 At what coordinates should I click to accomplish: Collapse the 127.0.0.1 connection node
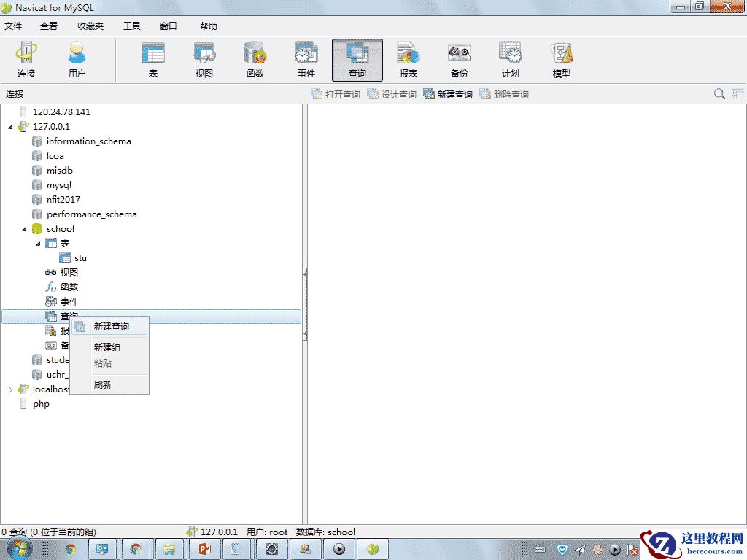click(10, 127)
